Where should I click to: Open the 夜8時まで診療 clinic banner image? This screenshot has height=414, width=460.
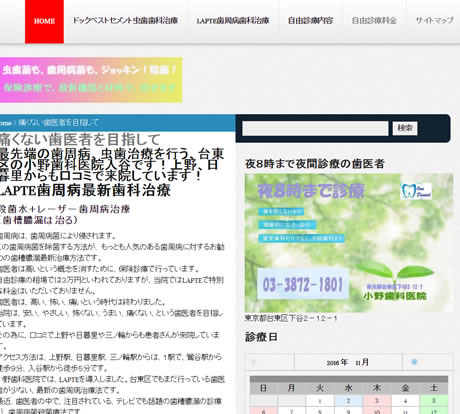[349, 243]
